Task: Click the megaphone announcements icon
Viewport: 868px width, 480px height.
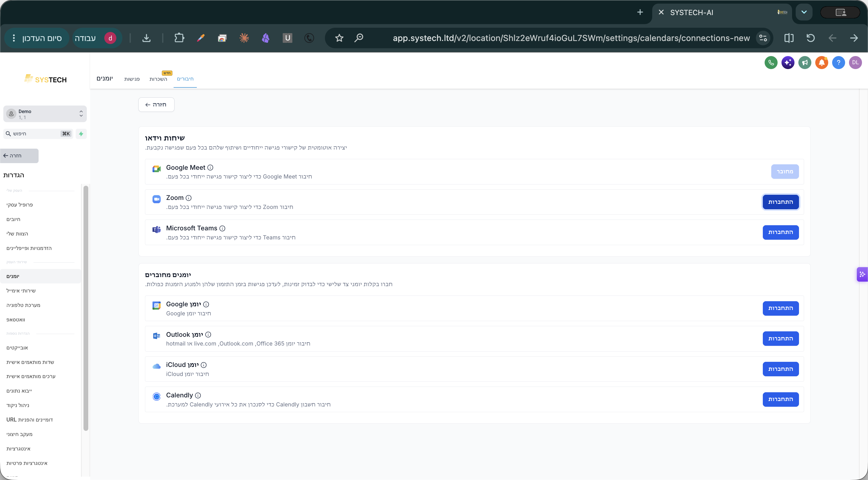Action: tap(805, 62)
